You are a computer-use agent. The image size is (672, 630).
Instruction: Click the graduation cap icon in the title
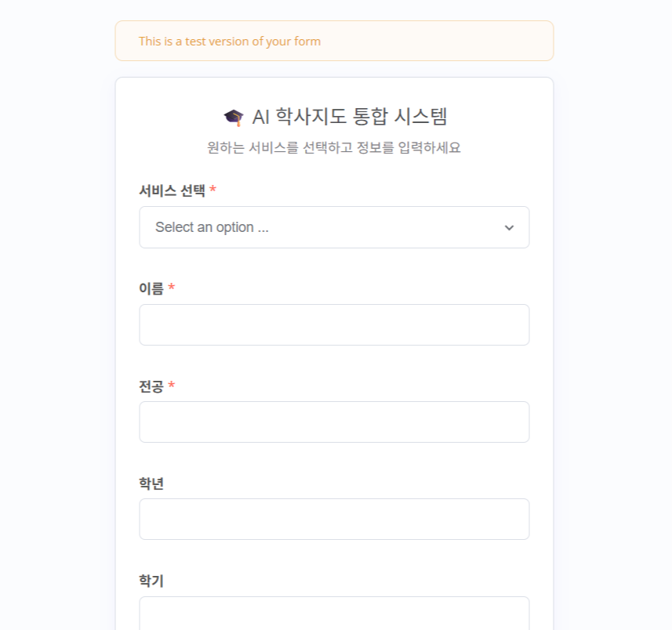tap(234, 118)
